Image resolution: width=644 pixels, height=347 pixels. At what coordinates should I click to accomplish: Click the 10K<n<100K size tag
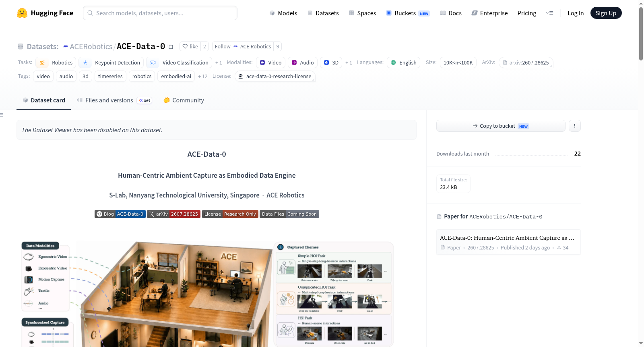click(458, 62)
